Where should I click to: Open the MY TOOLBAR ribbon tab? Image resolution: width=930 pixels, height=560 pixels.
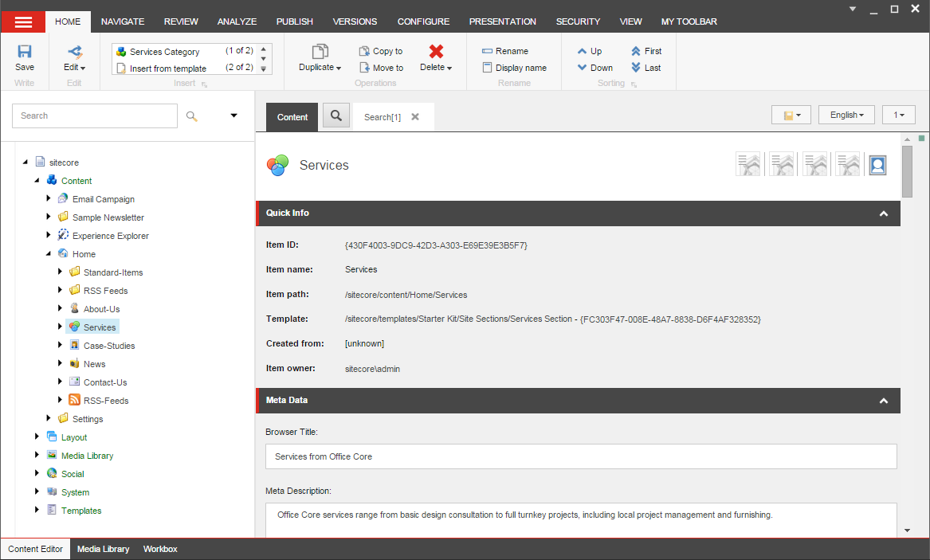689,22
